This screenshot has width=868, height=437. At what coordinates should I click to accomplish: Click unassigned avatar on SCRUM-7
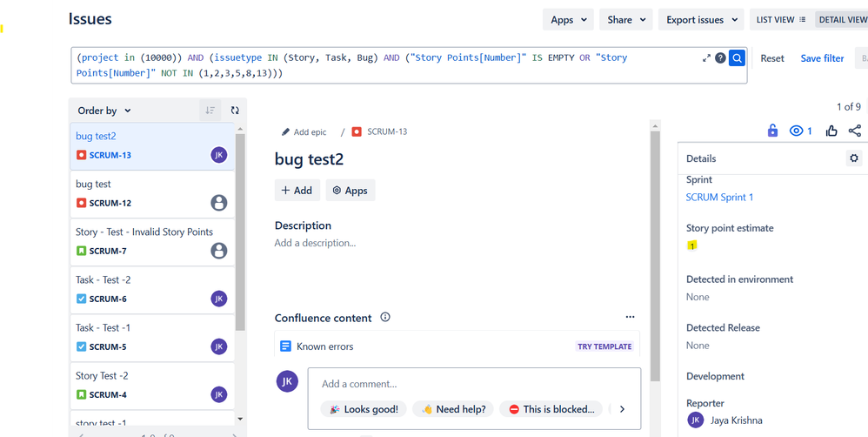pyautogui.click(x=219, y=251)
